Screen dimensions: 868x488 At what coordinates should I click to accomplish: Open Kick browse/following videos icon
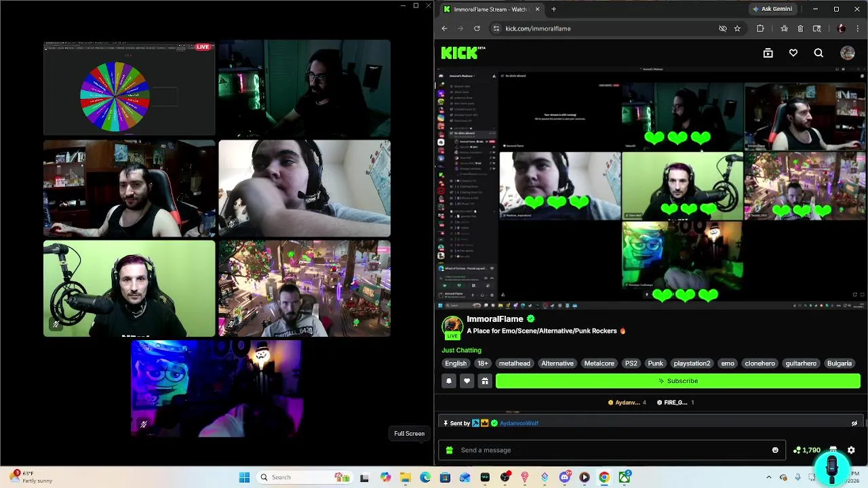768,53
